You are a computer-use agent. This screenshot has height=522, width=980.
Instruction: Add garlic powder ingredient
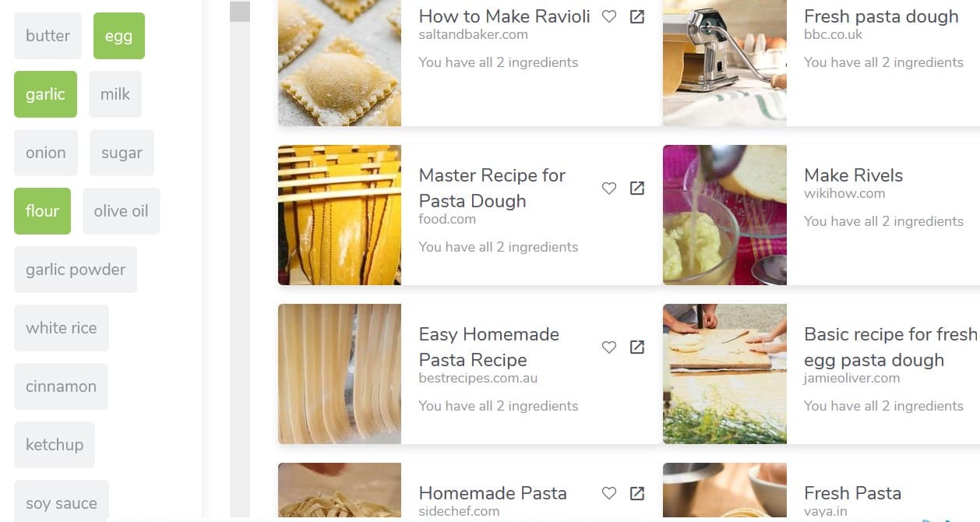[x=76, y=270]
